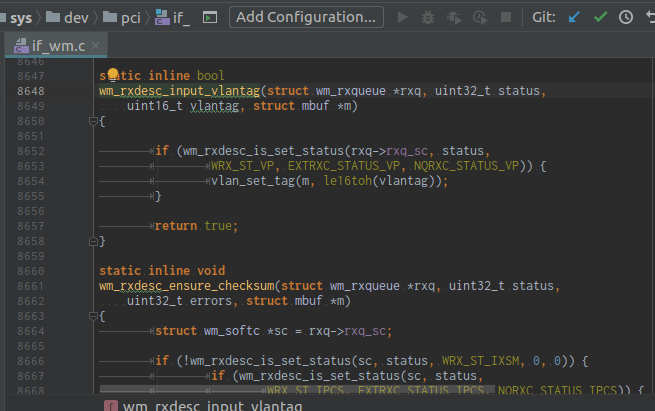The height and width of the screenshot is (411, 655).
Task: Click the dev breadcrumb folder
Action: pyautogui.click(x=68, y=18)
